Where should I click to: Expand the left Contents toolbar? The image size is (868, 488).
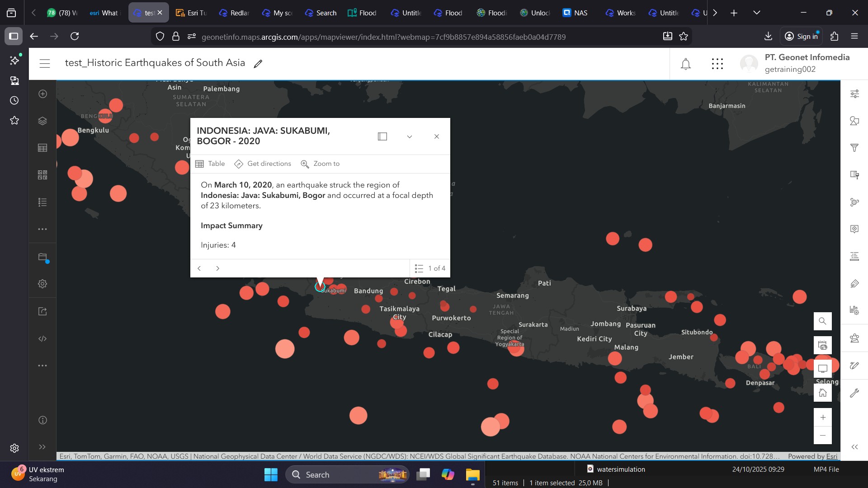(42, 447)
